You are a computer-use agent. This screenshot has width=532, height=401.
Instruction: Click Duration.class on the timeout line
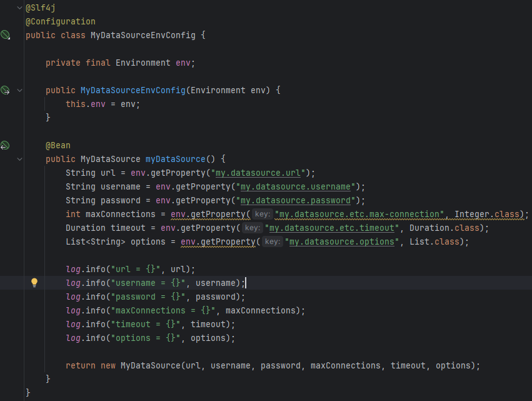[444, 228]
